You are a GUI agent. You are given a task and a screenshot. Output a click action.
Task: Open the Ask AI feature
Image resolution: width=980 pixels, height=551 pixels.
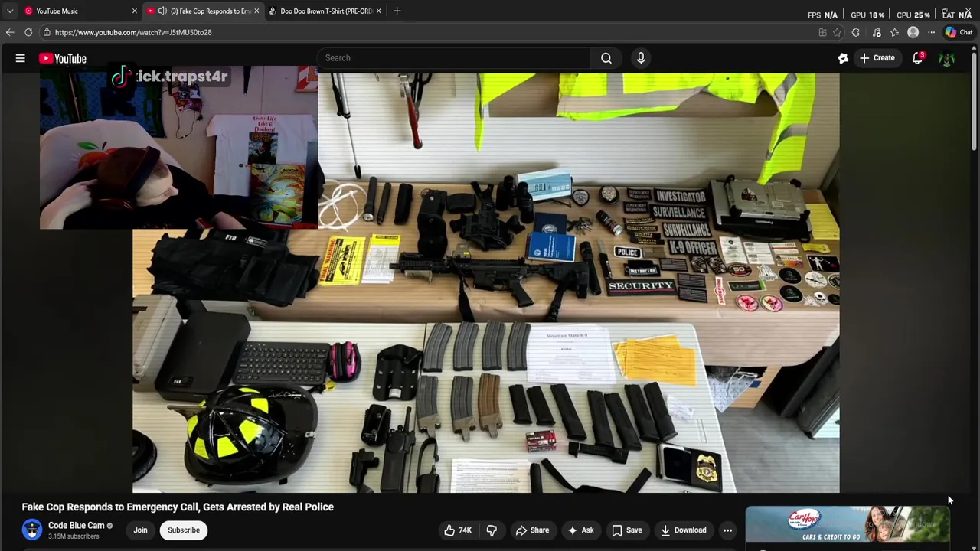coord(580,530)
